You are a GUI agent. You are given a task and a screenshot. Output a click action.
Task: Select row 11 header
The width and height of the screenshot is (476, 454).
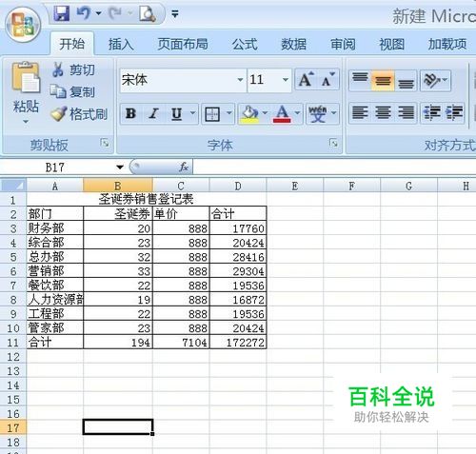tap(13, 342)
